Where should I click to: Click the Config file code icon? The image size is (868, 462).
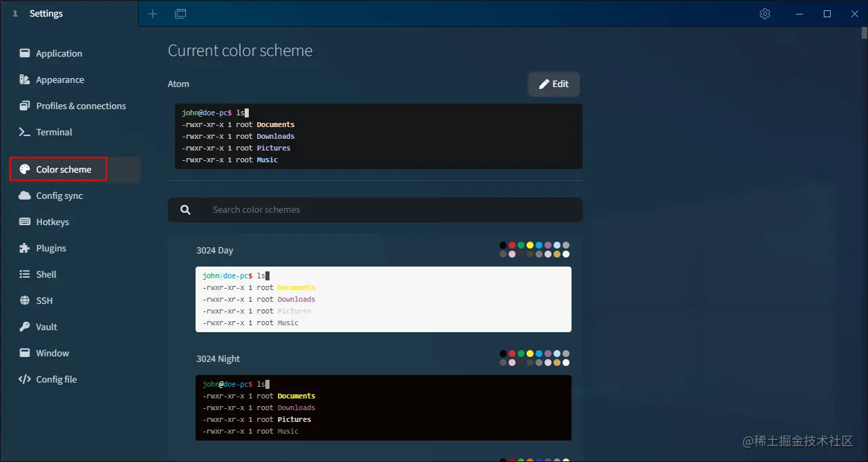[24, 379]
